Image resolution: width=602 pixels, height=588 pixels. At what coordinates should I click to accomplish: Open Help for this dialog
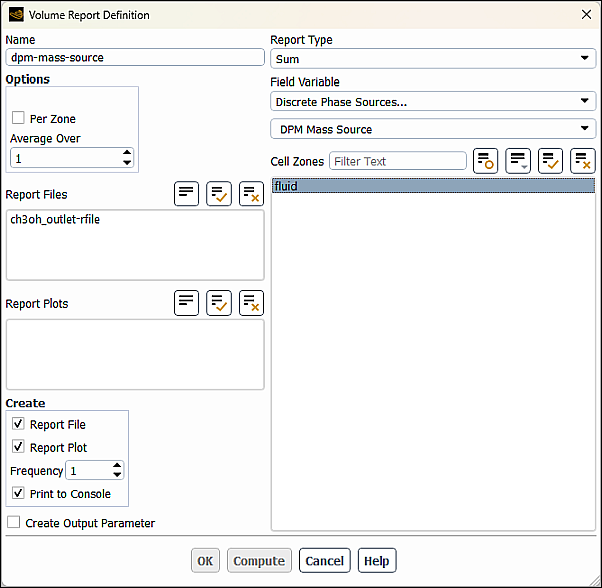tap(376, 561)
